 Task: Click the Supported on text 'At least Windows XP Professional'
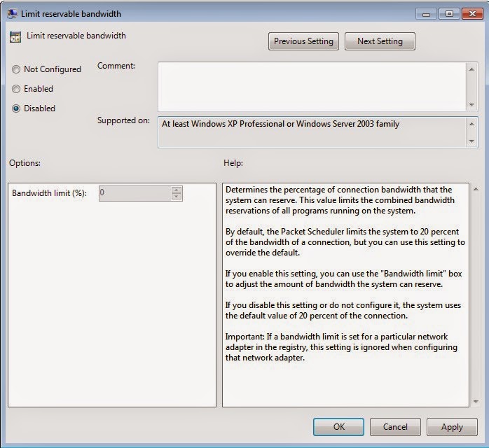click(223, 124)
